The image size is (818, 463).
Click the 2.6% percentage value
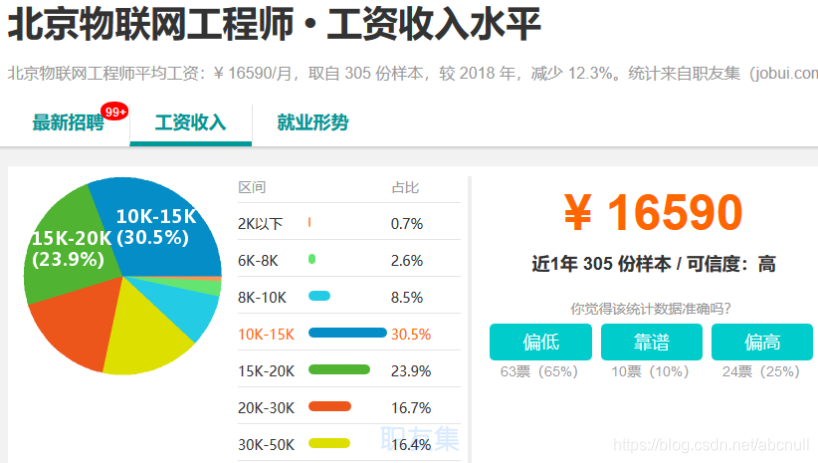407,261
